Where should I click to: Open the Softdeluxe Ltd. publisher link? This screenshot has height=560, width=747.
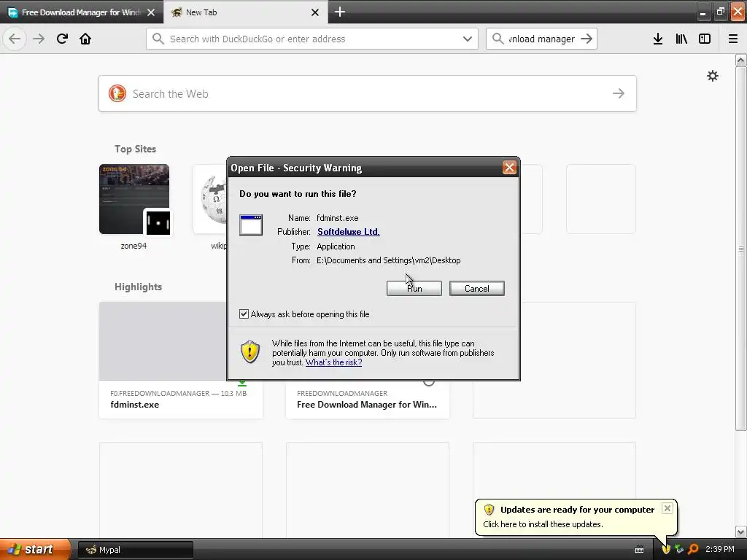click(x=348, y=231)
